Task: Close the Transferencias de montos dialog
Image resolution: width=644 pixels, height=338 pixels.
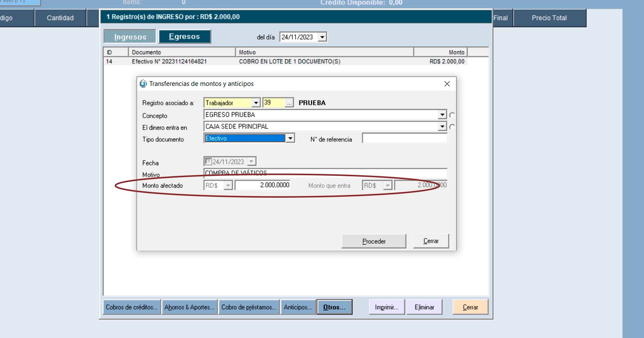Action: pos(447,84)
